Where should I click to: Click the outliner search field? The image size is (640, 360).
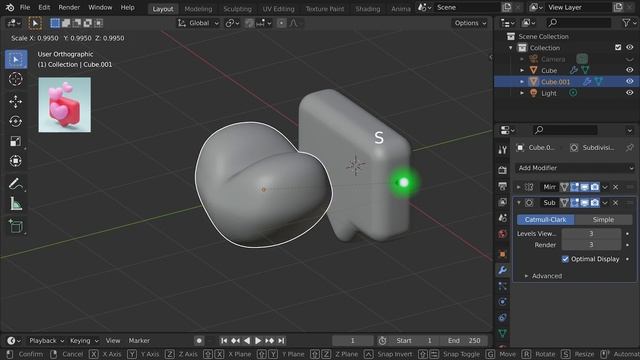[x=578, y=23]
